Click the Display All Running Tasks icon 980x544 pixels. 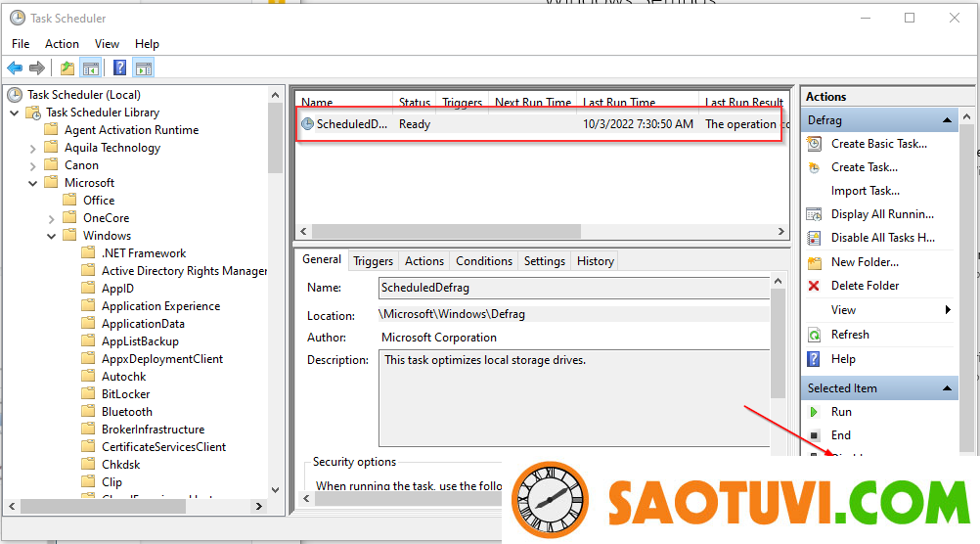point(814,214)
